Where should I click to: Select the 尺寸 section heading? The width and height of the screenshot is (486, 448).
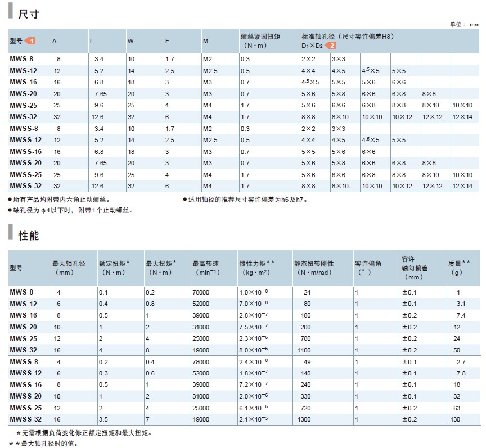click(29, 14)
